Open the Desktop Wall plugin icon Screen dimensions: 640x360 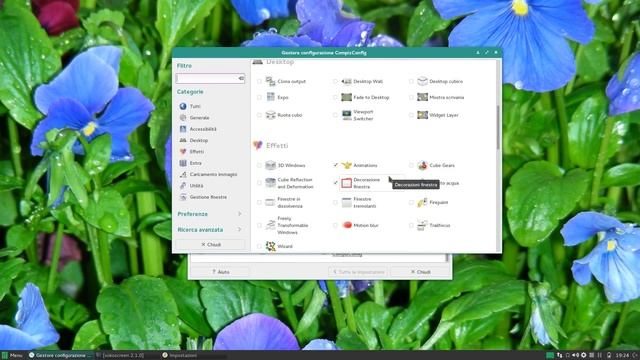[347, 81]
